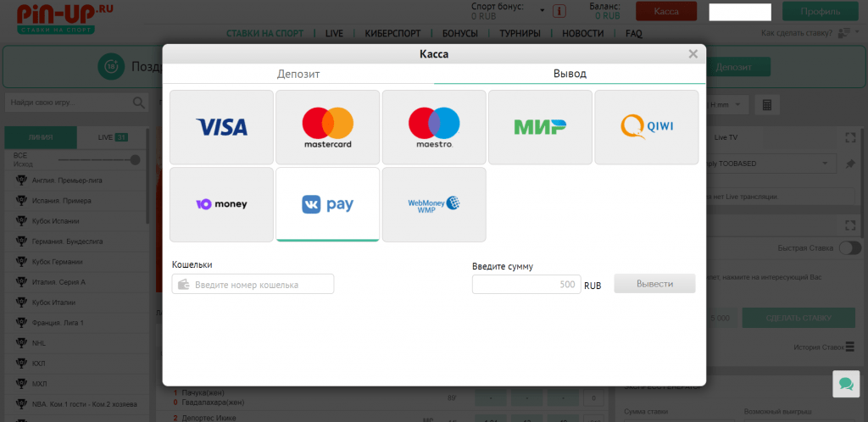Viewport: 868px width, 422px height.
Task: Click the trophy icon next to NHL
Action: 21,343
